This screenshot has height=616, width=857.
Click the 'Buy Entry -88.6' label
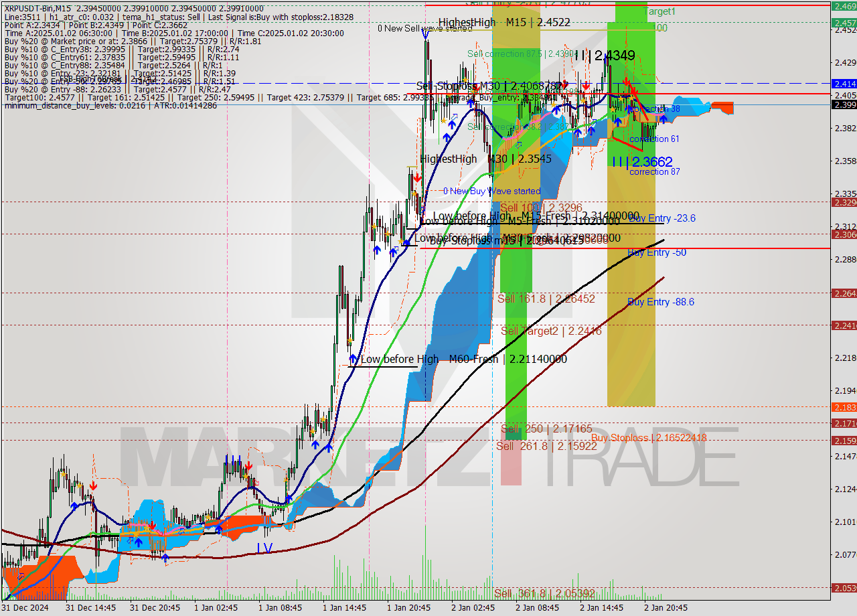661,302
